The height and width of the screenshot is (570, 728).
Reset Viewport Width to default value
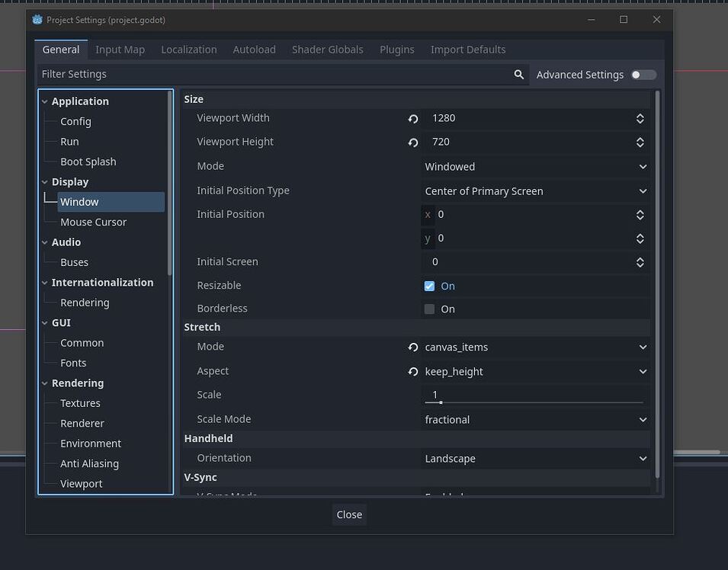[x=413, y=119]
